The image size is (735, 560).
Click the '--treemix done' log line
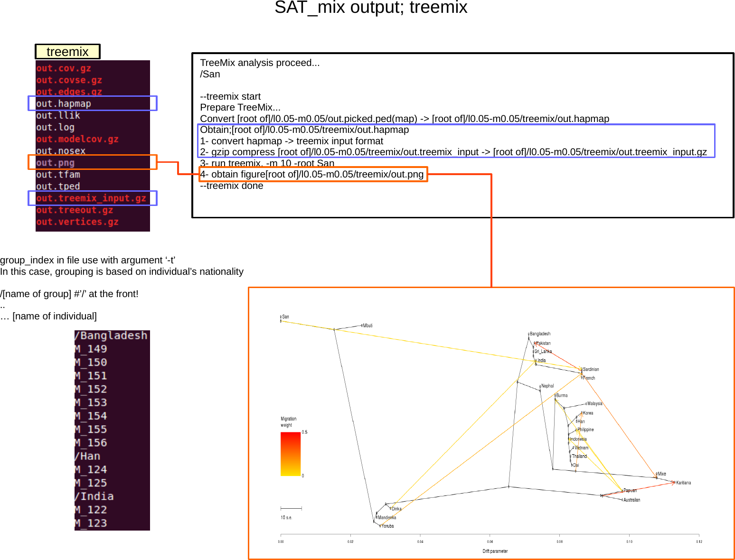(x=232, y=186)
